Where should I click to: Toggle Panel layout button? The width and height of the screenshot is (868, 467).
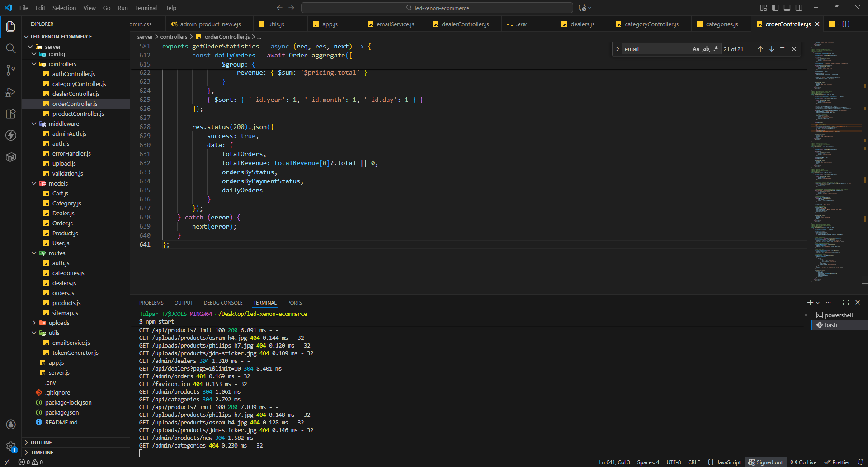[x=787, y=8]
